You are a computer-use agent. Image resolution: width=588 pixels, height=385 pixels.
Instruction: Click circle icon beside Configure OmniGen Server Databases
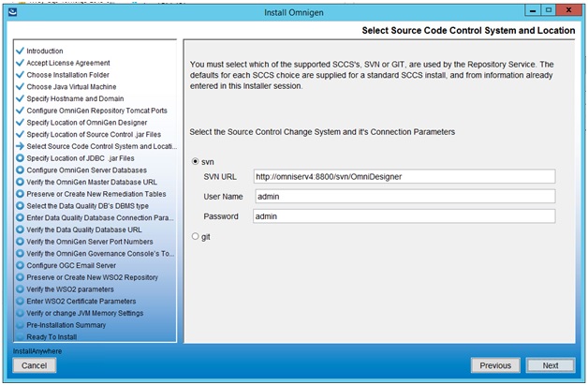[x=21, y=170]
